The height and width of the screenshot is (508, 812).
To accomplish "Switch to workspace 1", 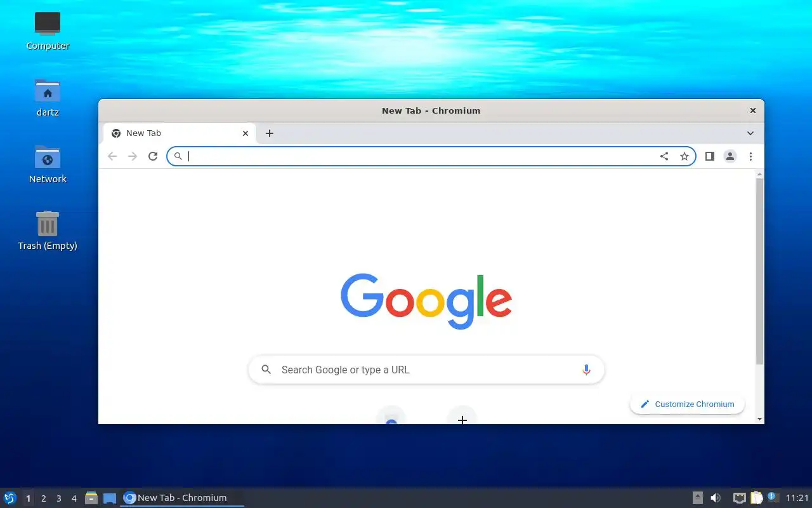I will [x=28, y=498].
